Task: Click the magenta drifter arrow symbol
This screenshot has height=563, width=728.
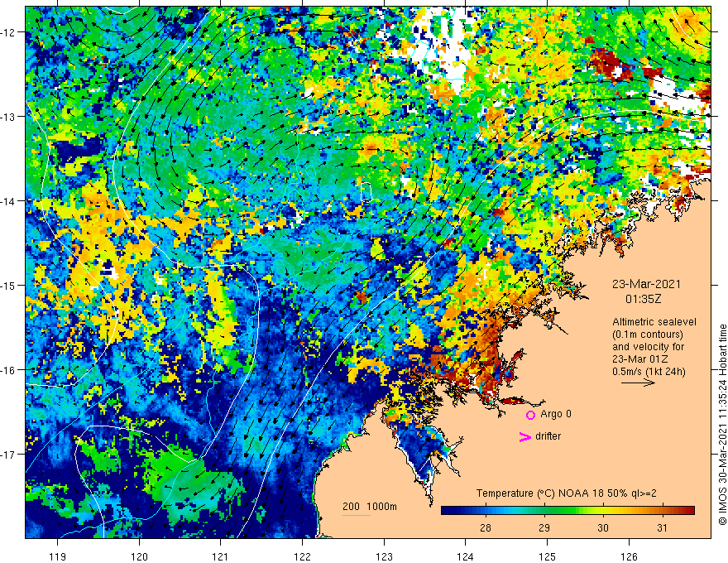Action: click(525, 436)
